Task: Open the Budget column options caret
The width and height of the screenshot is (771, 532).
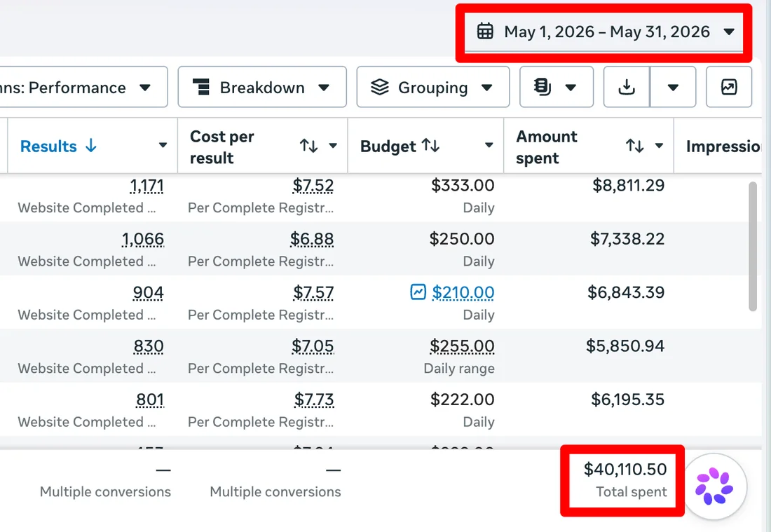Action: (x=489, y=146)
